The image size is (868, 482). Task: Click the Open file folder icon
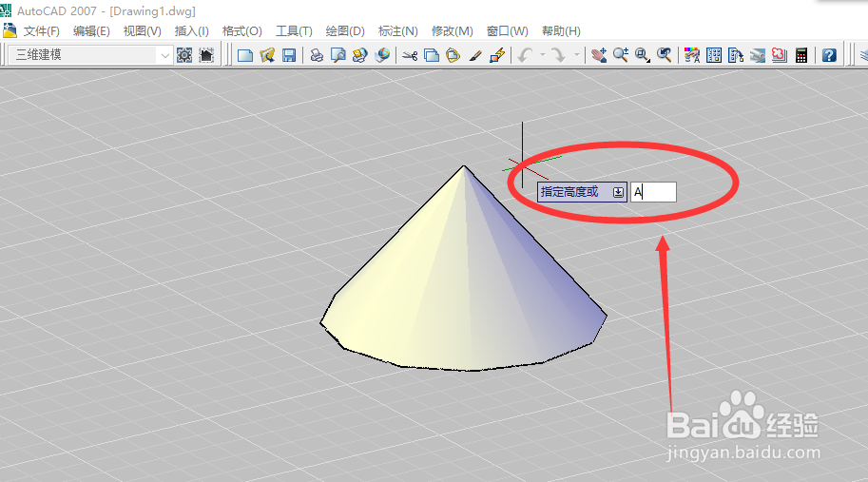[x=267, y=55]
